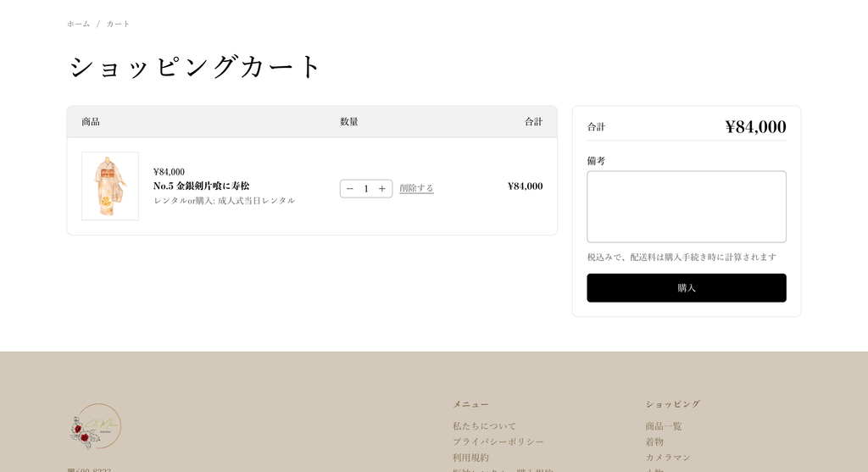Focus the 備考 notes text area
This screenshot has width=868, height=472.
click(x=686, y=207)
